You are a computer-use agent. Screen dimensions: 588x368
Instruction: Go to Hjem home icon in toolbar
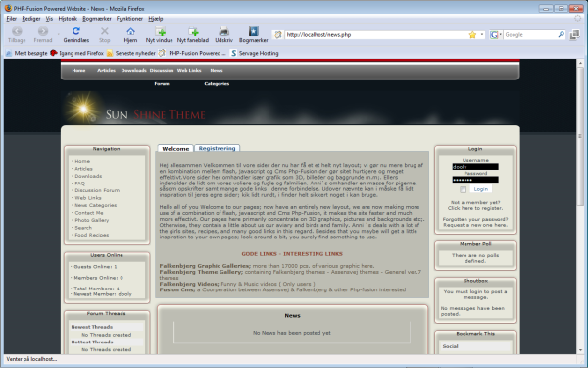click(130, 31)
